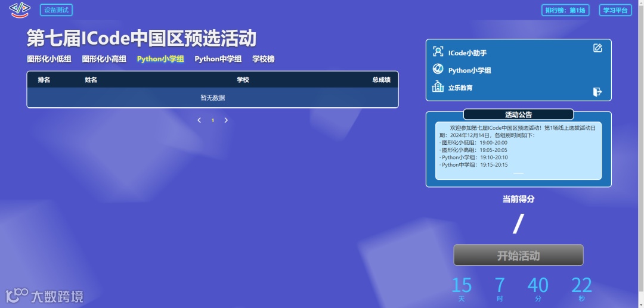Click the 第七届ICode中国区预选活动 title
The width and height of the screenshot is (644, 308).
click(142, 38)
